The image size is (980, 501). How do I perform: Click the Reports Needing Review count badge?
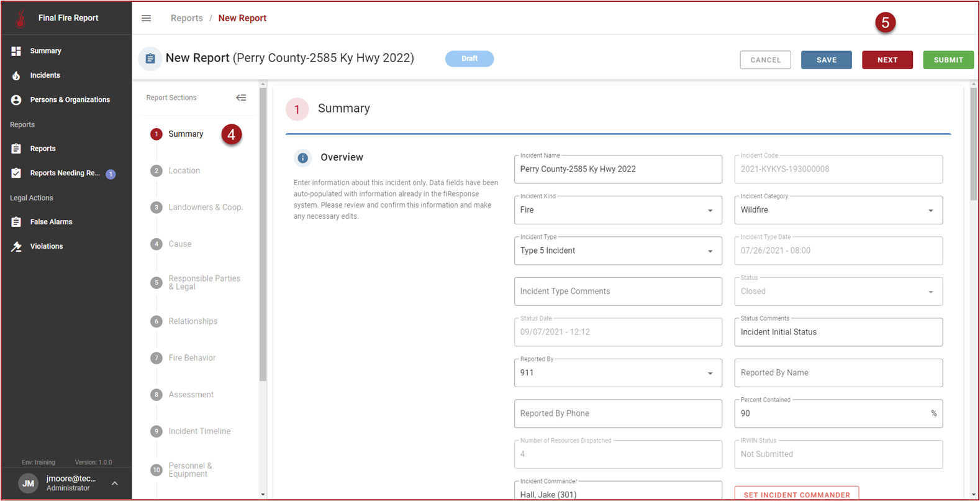point(111,174)
